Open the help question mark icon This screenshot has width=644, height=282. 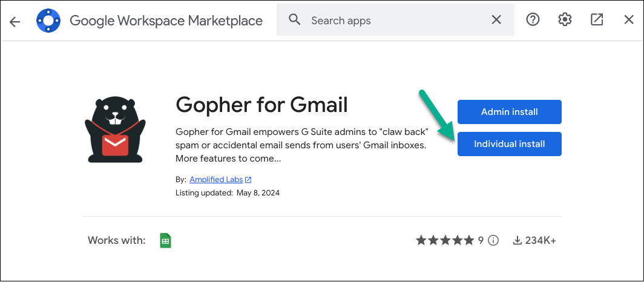point(533,20)
